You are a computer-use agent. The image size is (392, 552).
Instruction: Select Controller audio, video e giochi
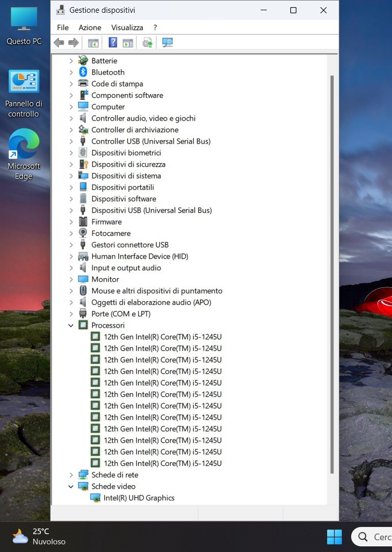click(143, 118)
